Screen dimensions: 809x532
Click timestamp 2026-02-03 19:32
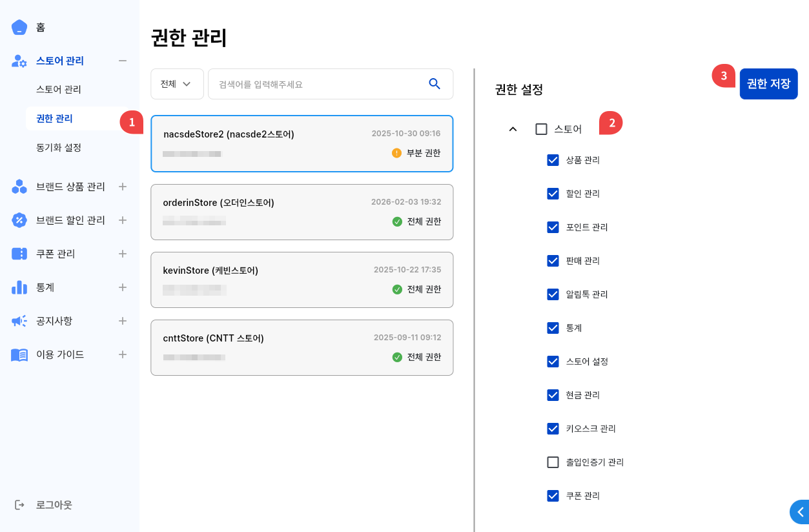coord(406,202)
